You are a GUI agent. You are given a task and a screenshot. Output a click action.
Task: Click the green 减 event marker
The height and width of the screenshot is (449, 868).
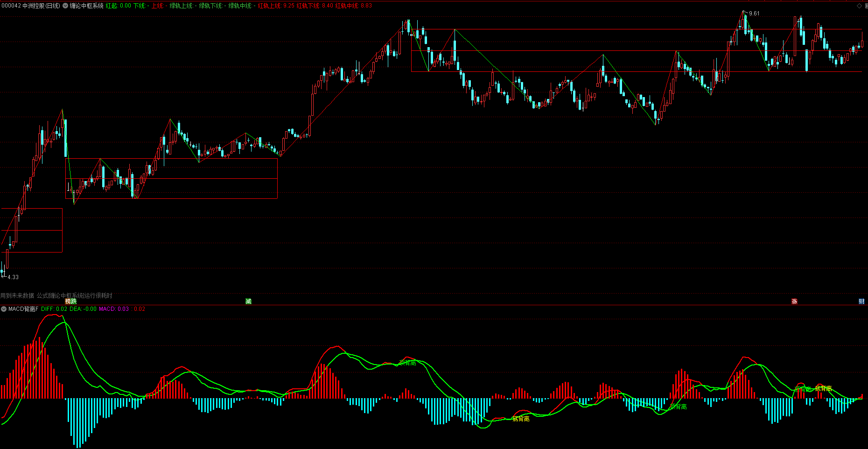(248, 302)
